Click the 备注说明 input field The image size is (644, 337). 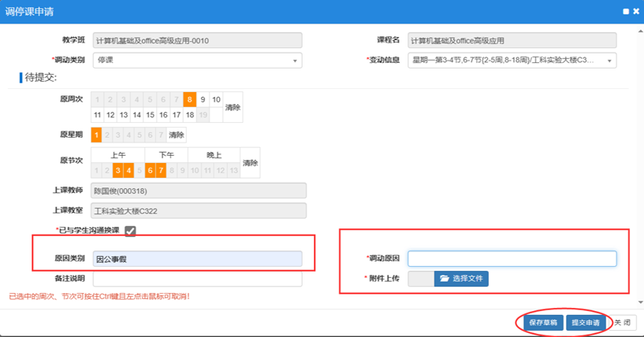tap(197, 279)
